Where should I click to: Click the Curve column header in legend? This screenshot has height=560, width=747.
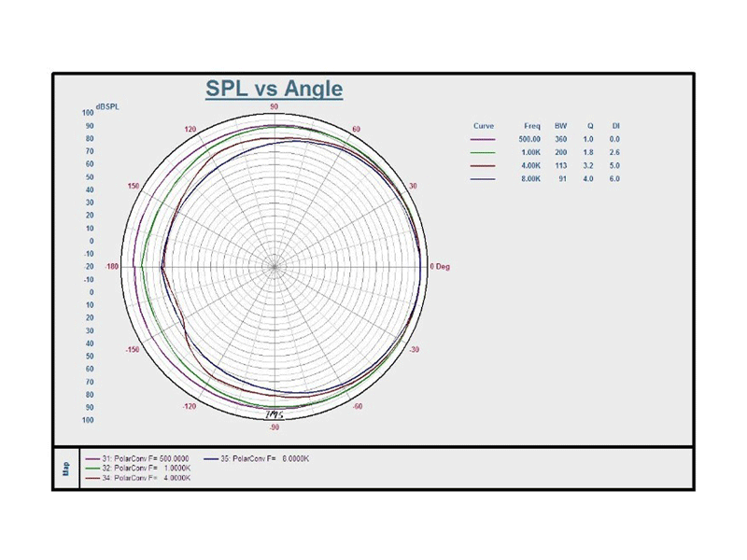coord(484,125)
